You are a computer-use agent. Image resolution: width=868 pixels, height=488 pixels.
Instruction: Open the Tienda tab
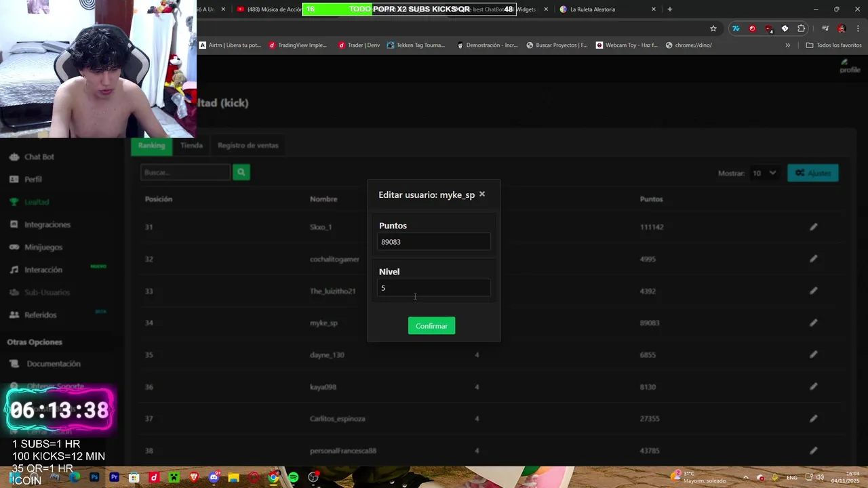191,146
